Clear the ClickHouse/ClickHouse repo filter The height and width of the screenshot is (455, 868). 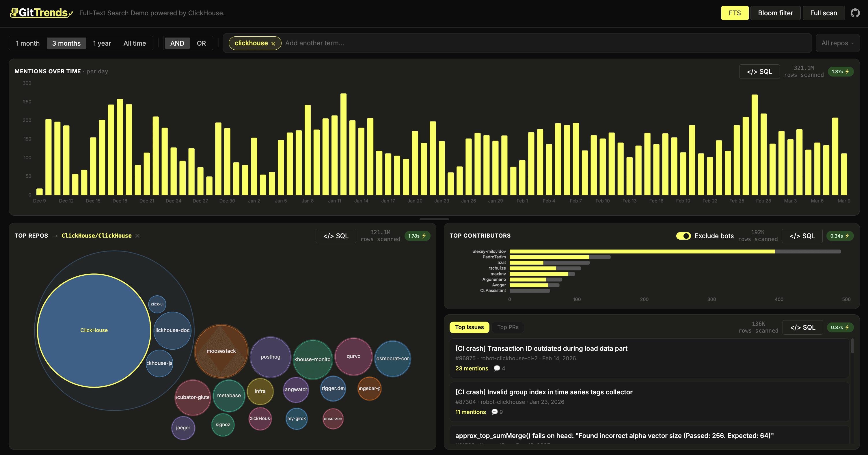point(137,236)
